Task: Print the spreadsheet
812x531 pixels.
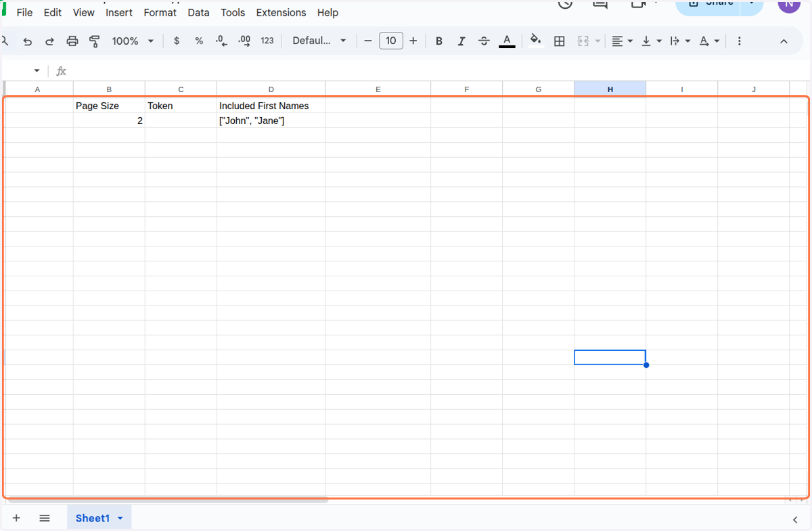Action: pyautogui.click(x=72, y=41)
